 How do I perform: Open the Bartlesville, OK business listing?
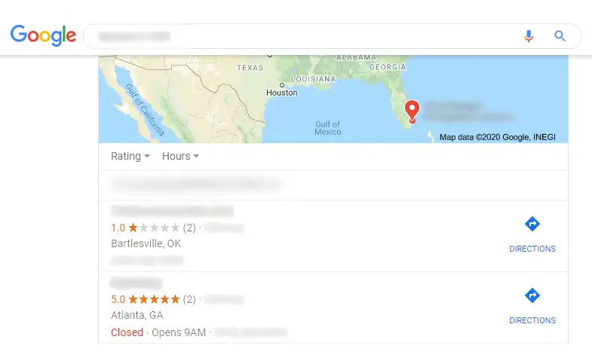click(x=333, y=236)
